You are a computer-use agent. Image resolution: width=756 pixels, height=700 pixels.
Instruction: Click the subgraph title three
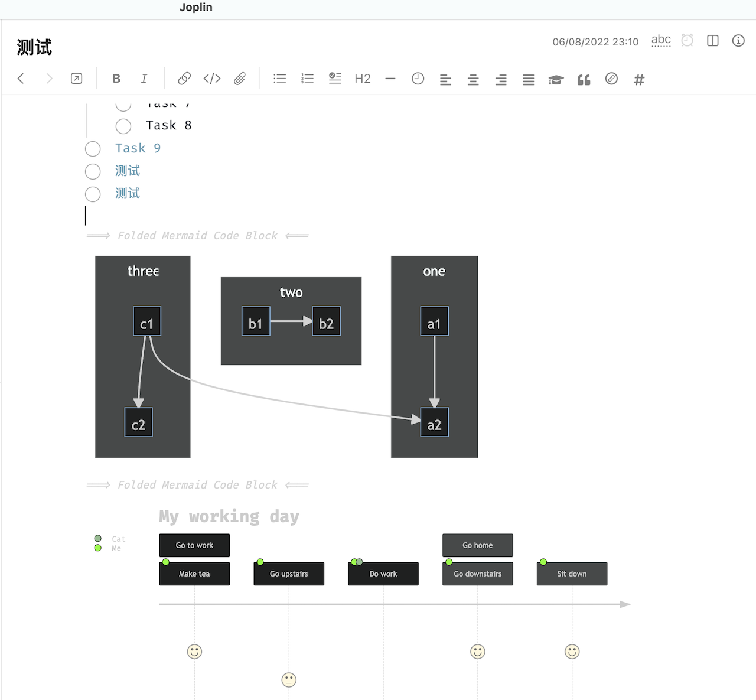(x=143, y=271)
